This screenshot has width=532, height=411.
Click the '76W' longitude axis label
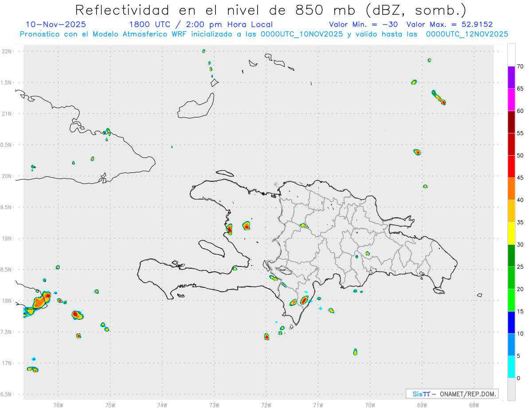[x=58, y=405]
